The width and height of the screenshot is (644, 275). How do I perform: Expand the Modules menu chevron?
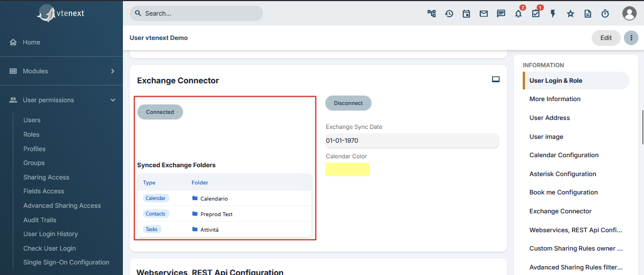click(x=112, y=71)
